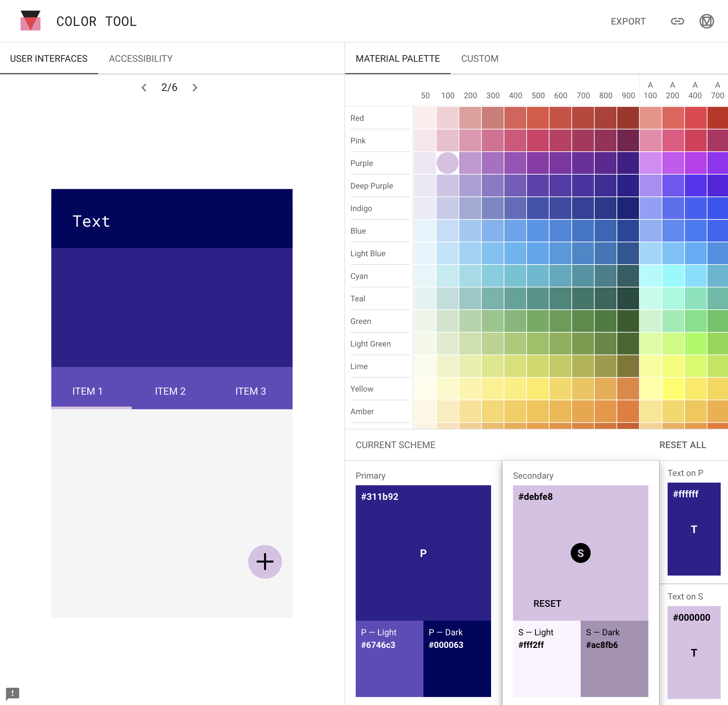The width and height of the screenshot is (728, 705).
Task: Go back using the left preview chevron
Action: (144, 88)
